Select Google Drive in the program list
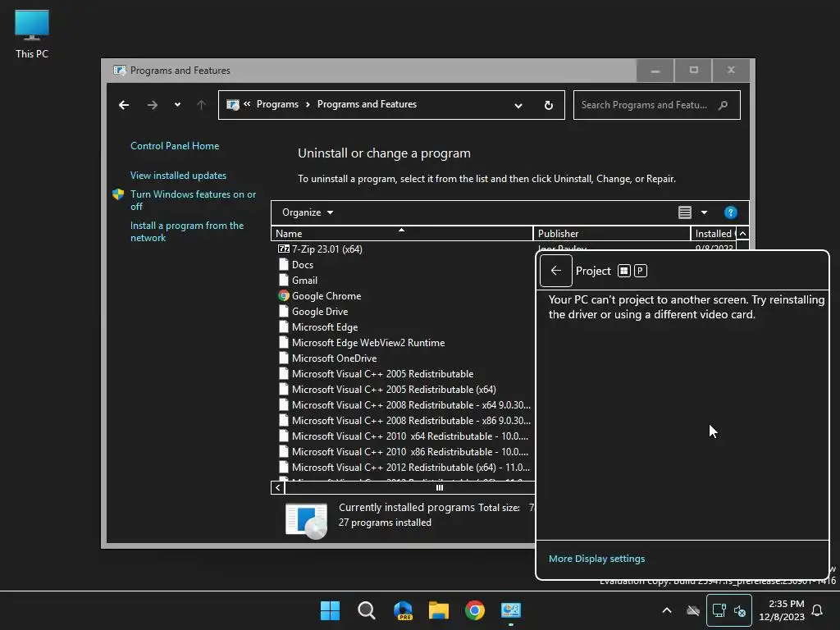 (x=320, y=311)
